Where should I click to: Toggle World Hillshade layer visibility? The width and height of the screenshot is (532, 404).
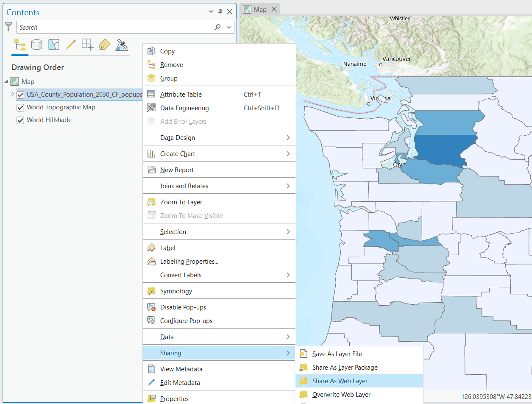tap(20, 120)
